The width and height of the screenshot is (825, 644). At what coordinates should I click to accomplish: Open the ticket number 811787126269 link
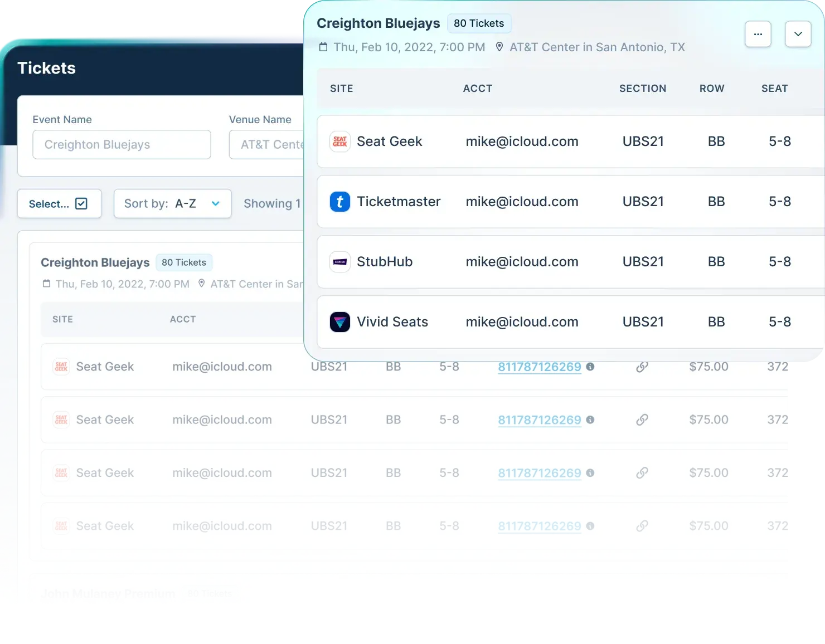539,367
